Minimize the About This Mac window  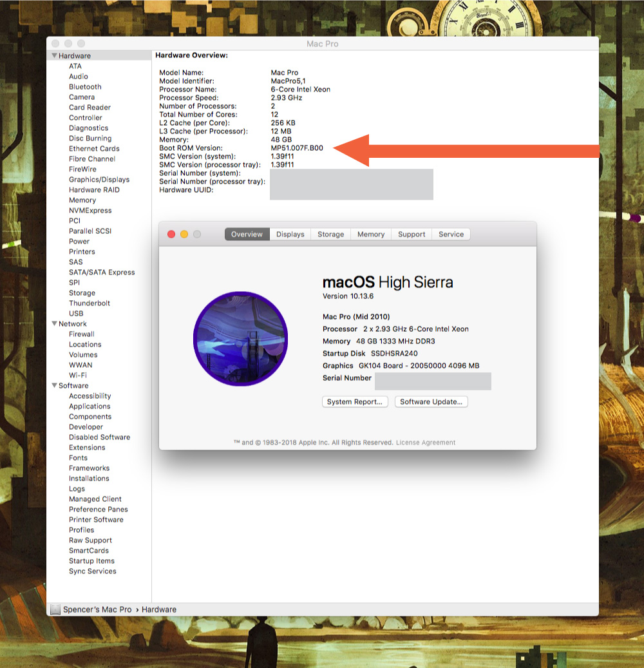[184, 234]
